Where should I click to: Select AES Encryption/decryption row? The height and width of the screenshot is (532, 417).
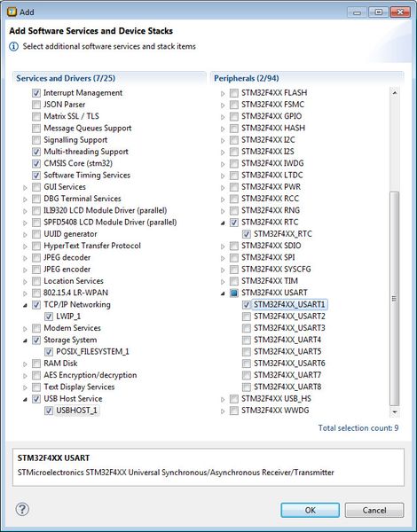click(x=90, y=375)
